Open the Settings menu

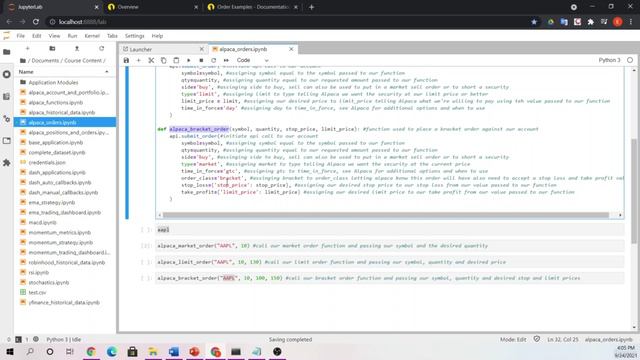tap(134, 36)
